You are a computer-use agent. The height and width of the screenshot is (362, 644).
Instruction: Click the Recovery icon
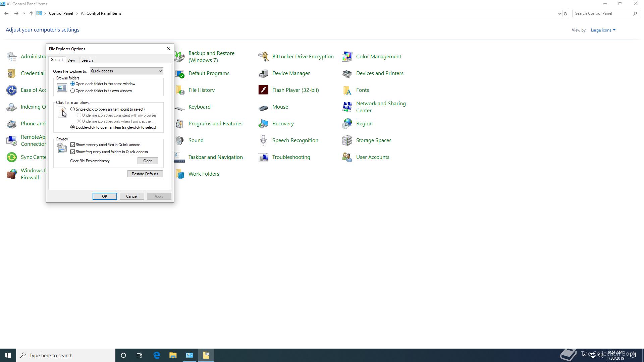[263, 124]
